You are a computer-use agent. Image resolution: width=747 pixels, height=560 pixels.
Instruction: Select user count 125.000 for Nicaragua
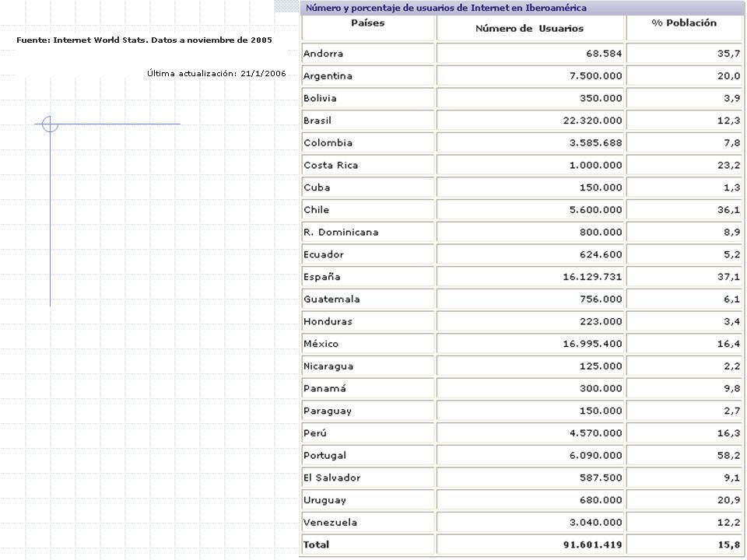(601, 366)
